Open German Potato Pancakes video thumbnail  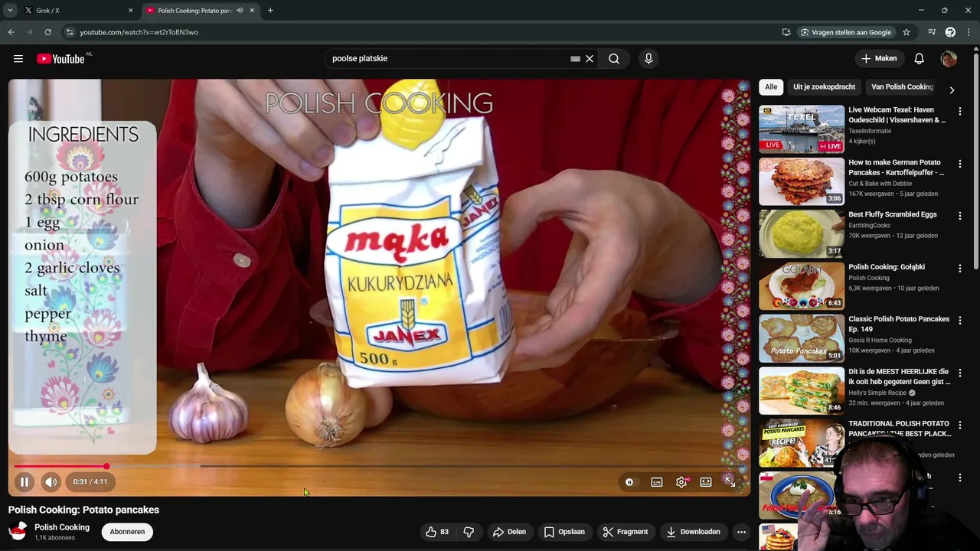point(802,181)
